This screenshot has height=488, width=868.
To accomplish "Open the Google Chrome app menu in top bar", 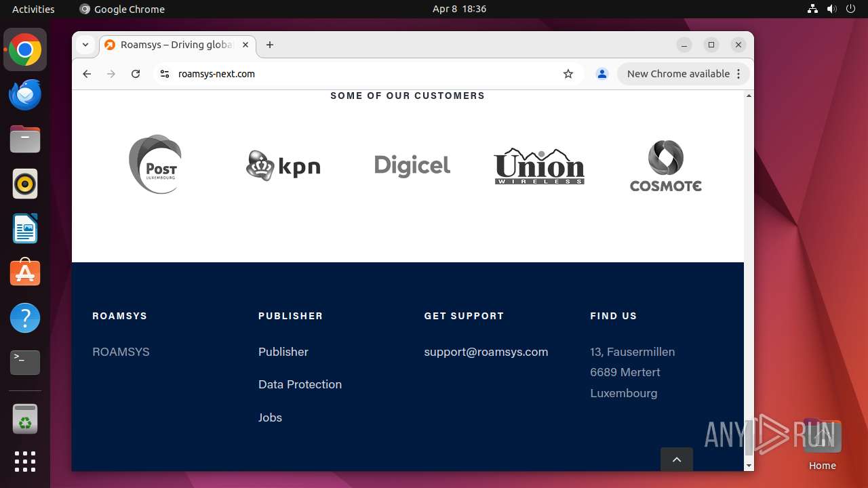I will (122, 9).
